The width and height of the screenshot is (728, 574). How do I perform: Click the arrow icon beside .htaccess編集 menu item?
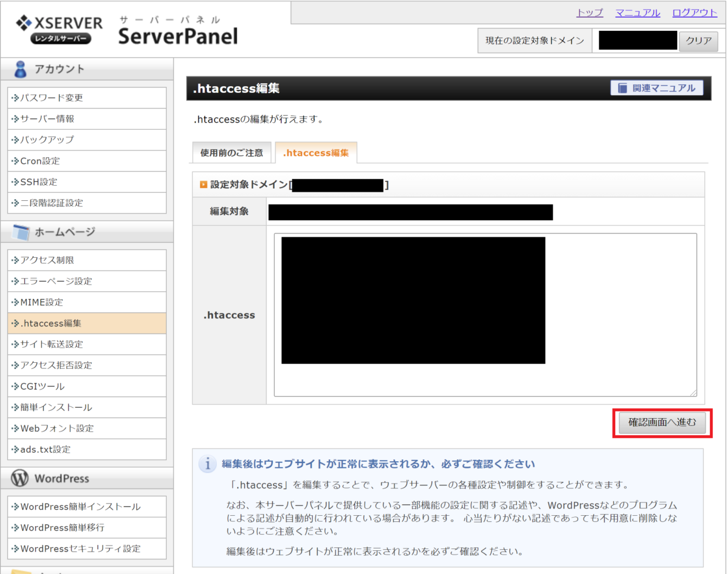pyautogui.click(x=16, y=323)
